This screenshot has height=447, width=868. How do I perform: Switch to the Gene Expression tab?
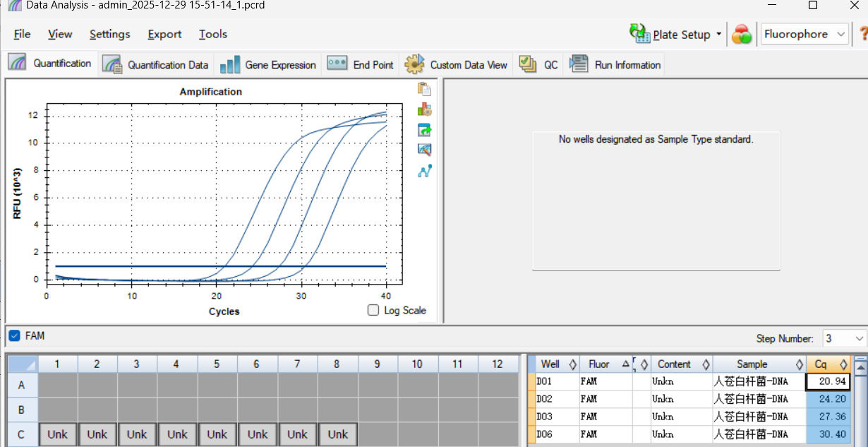point(268,65)
